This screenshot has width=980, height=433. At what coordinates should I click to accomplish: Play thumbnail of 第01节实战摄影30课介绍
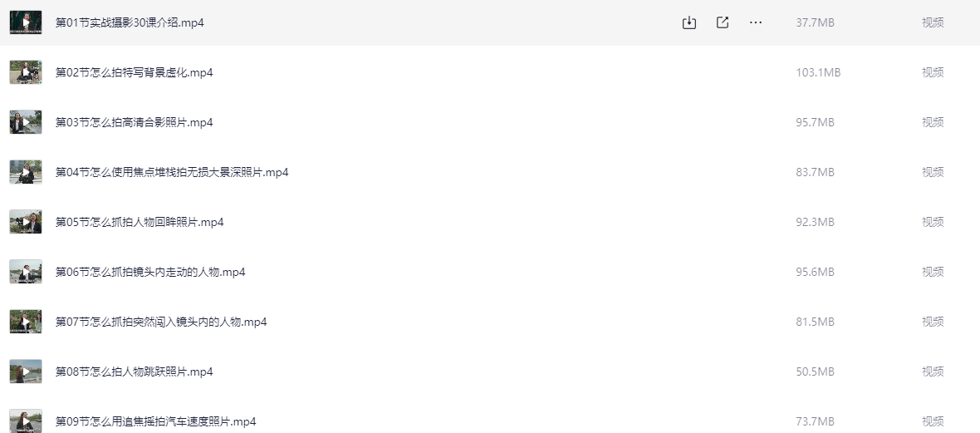pos(26,22)
